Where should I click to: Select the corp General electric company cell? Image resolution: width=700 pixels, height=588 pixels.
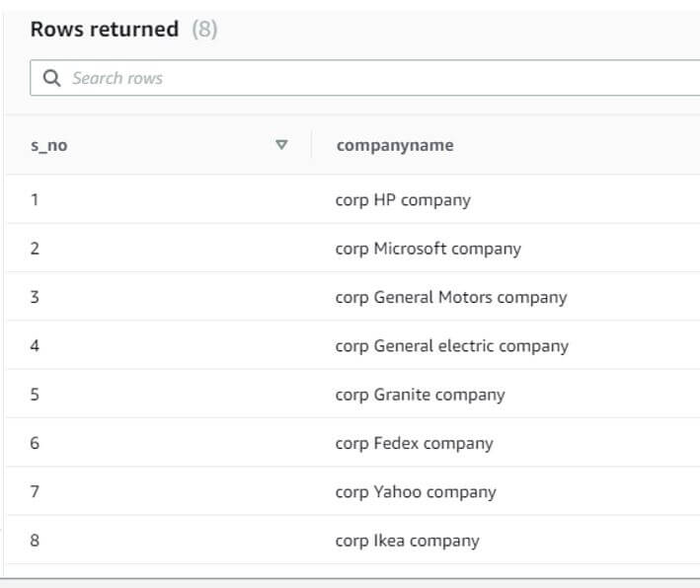[x=451, y=346]
